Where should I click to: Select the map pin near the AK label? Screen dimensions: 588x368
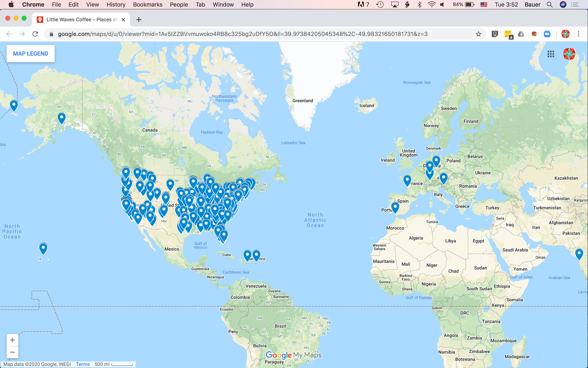click(x=61, y=118)
